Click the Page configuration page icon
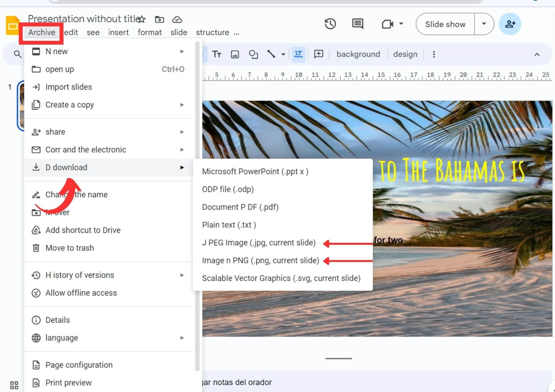Viewport: 555px width, 392px height. coord(36,365)
